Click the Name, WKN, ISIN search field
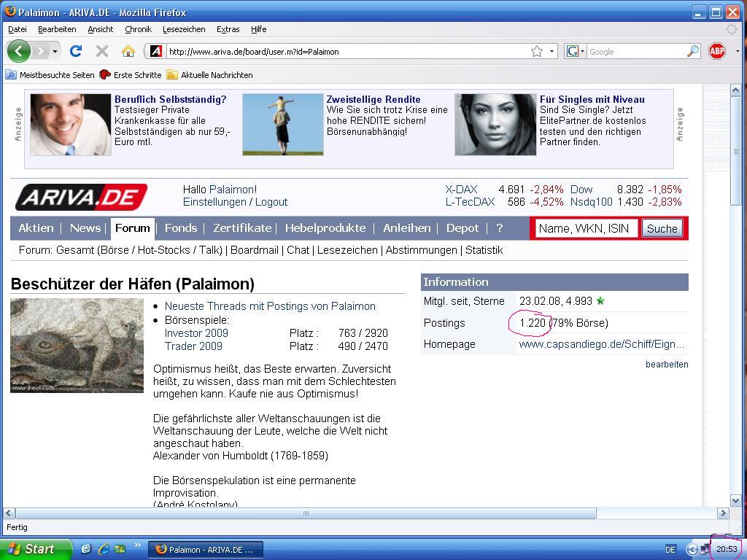 586,228
